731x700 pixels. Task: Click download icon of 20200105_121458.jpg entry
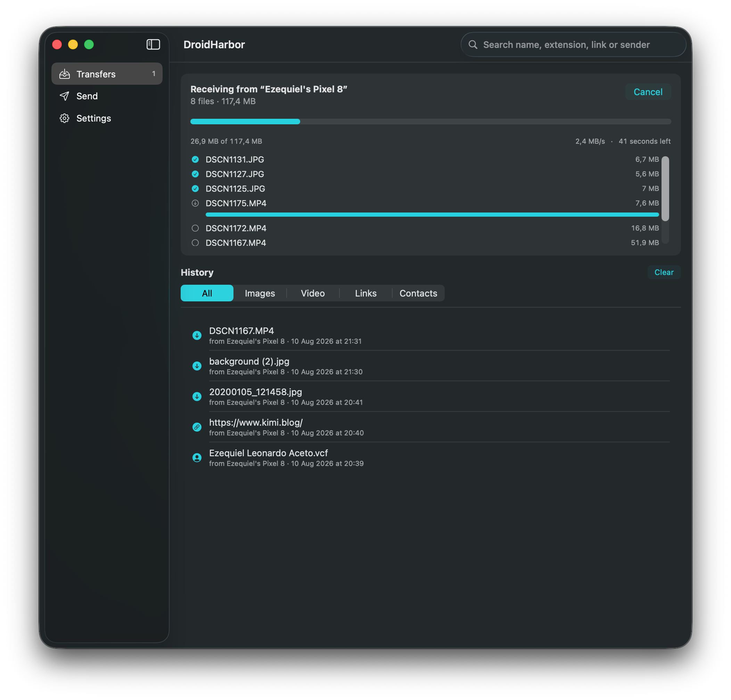(197, 397)
